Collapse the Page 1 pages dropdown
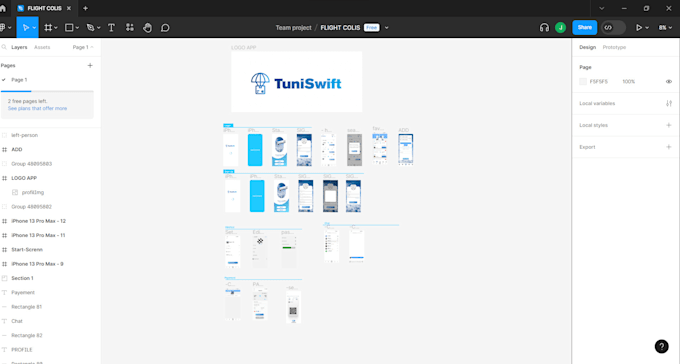This screenshot has height=364, width=680. pos(83,47)
